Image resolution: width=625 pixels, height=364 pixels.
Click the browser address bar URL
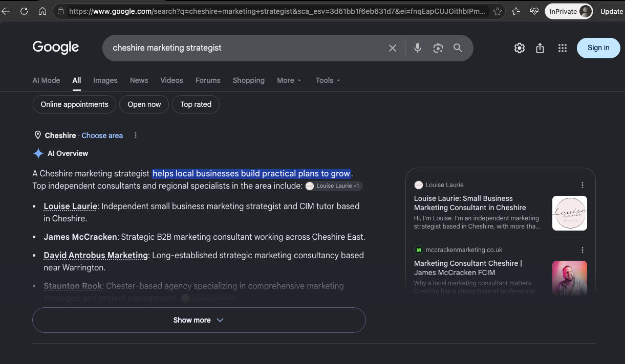tap(277, 11)
